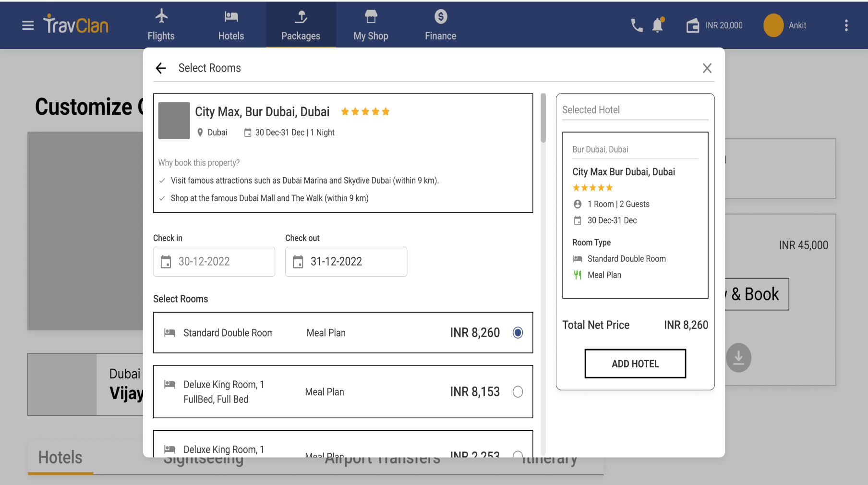Switch to the Packages tab
This screenshot has width=868, height=485.
tap(301, 25)
